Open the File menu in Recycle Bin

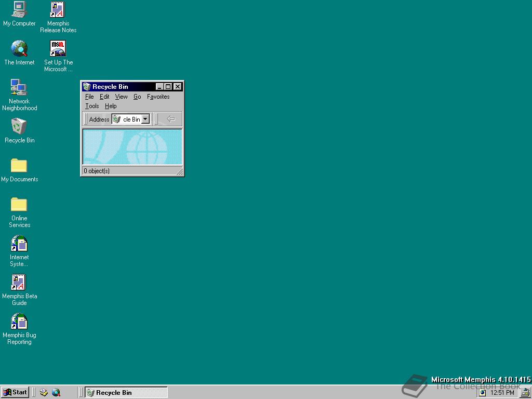click(89, 97)
